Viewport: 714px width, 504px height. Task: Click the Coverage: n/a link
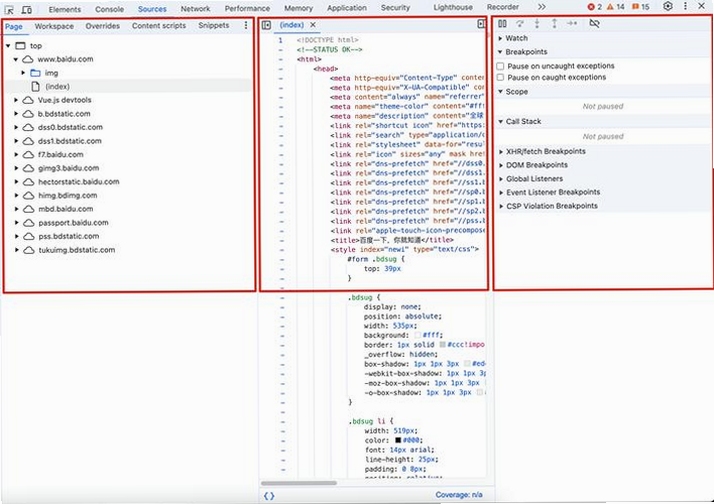(x=459, y=495)
